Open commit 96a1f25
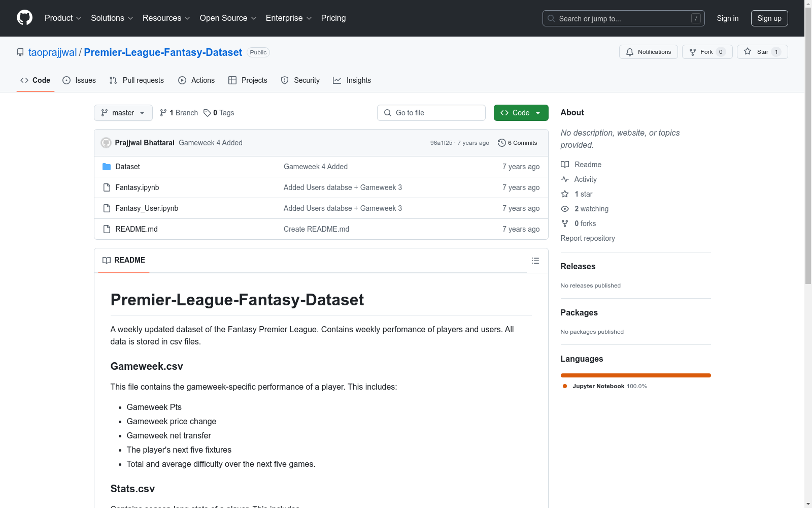This screenshot has width=812, height=508. 441,143
